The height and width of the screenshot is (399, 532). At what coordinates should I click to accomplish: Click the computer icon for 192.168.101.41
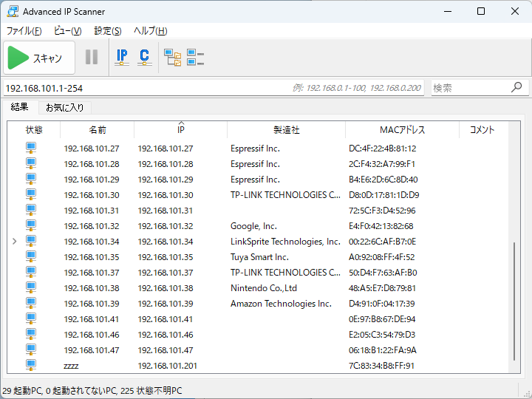31,319
